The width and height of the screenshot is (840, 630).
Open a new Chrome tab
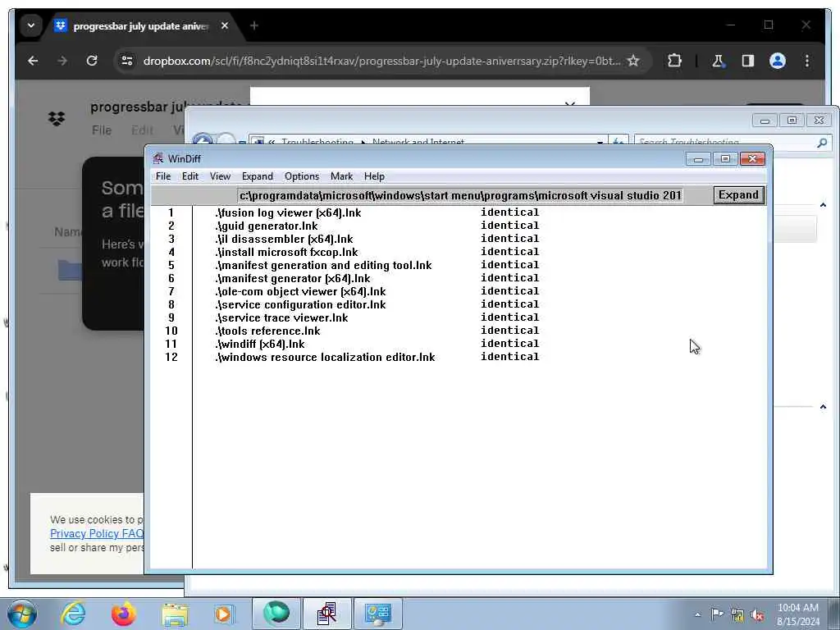[254, 25]
